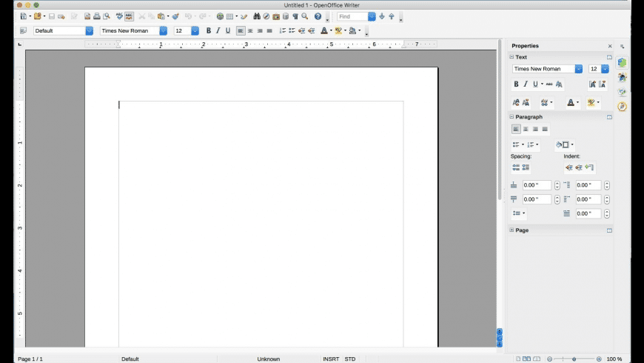The height and width of the screenshot is (363, 644).
Task: Open the Times New Roman font dropdown in toolbar
Action: pyautogui.click(x=163, y=31)
